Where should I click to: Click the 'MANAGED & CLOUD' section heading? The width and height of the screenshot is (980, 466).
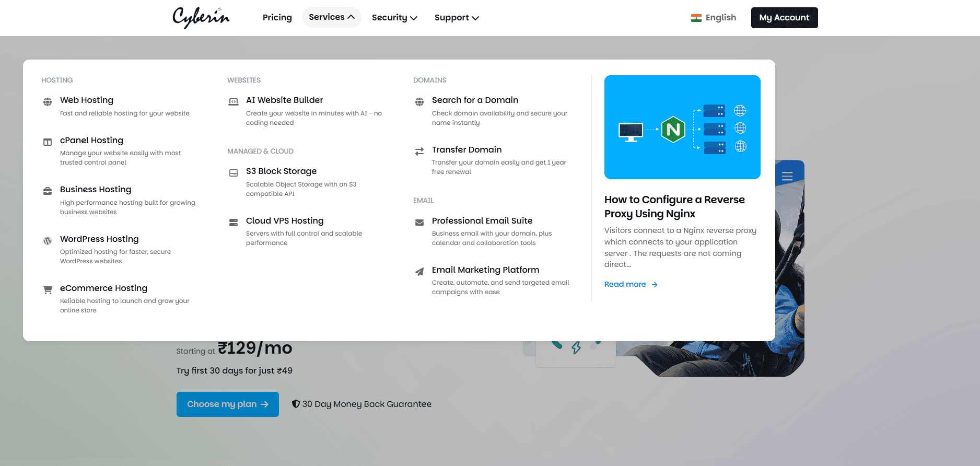point(260,152)
